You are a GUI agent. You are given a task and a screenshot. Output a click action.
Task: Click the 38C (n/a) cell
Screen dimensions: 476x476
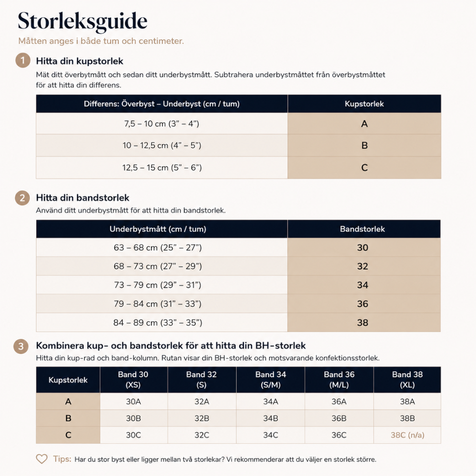(x=407, y=435)
